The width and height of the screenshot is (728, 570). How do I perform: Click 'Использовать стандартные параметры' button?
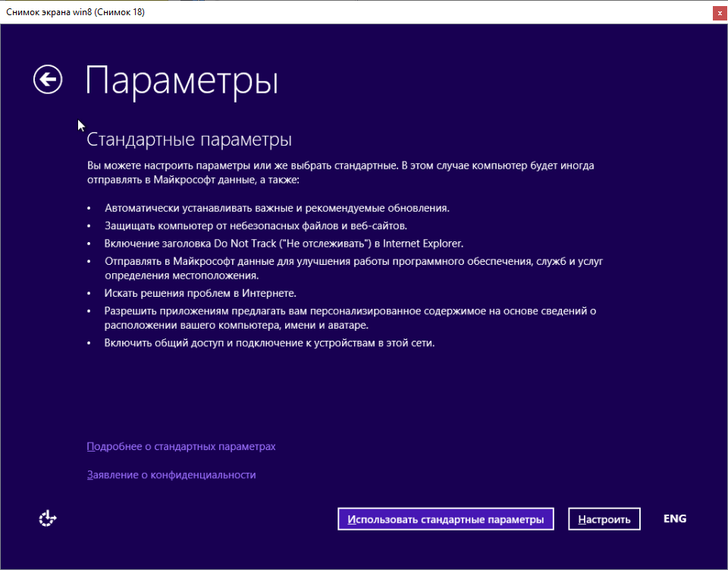coord(446,519)
